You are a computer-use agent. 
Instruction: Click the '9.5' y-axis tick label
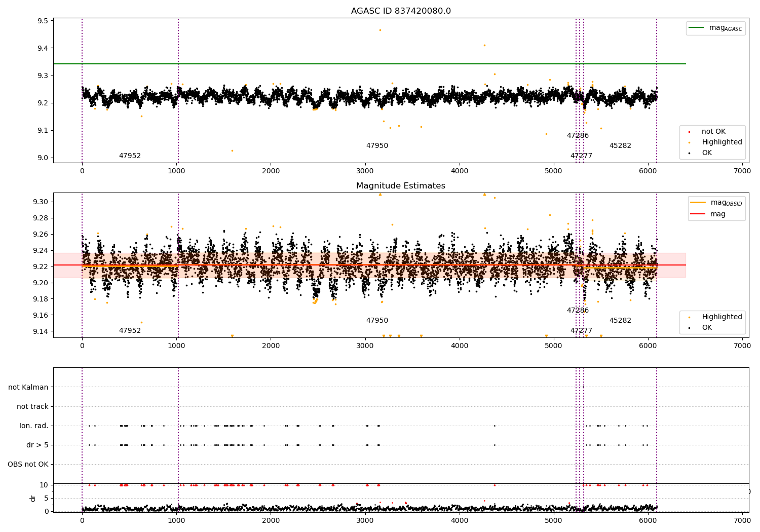(x=43, y=21)
